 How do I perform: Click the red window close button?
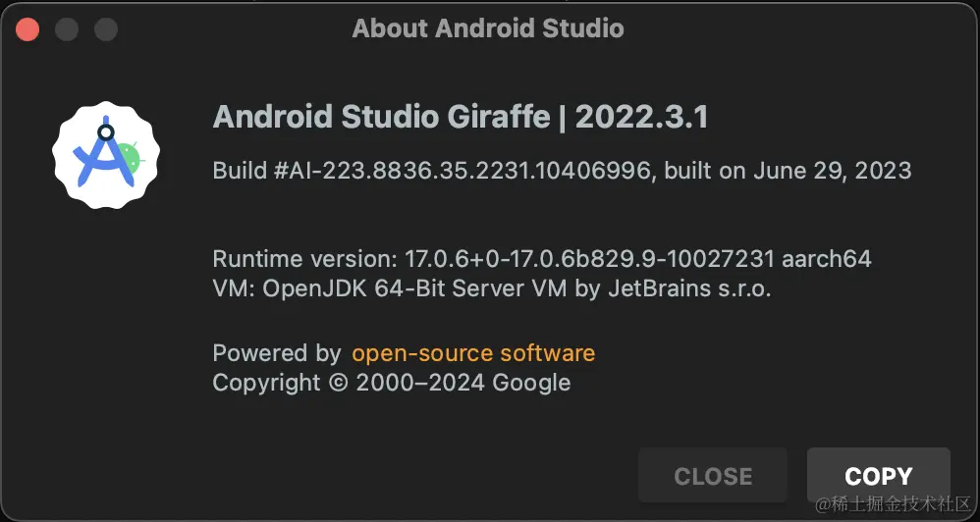pos(27,28)
